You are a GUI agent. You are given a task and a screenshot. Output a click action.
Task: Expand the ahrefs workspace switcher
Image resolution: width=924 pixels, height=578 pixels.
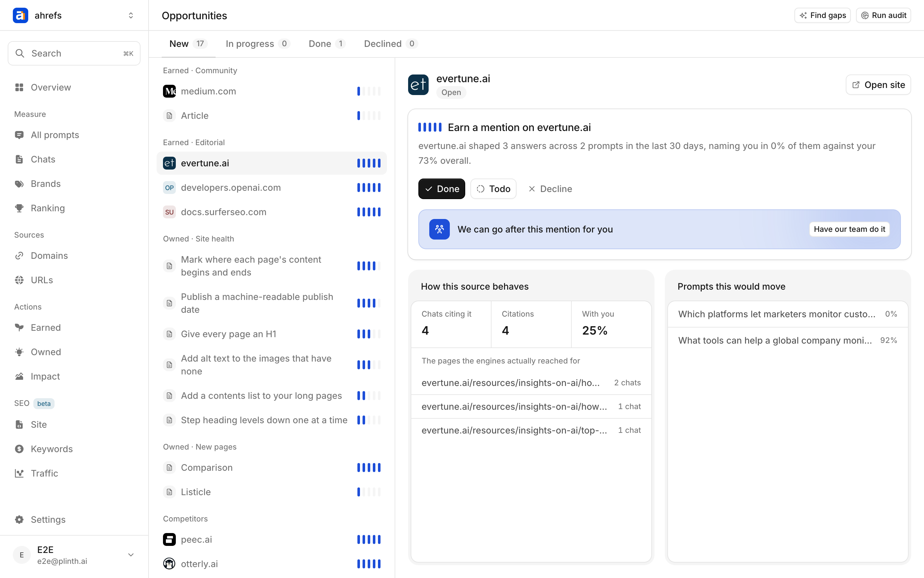tap(131, 15)
